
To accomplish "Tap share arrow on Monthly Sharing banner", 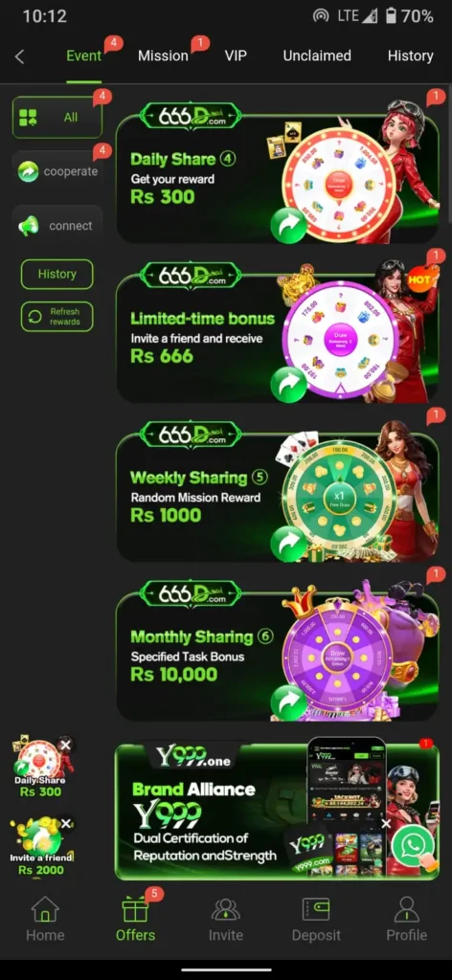I will pos(288,702).
